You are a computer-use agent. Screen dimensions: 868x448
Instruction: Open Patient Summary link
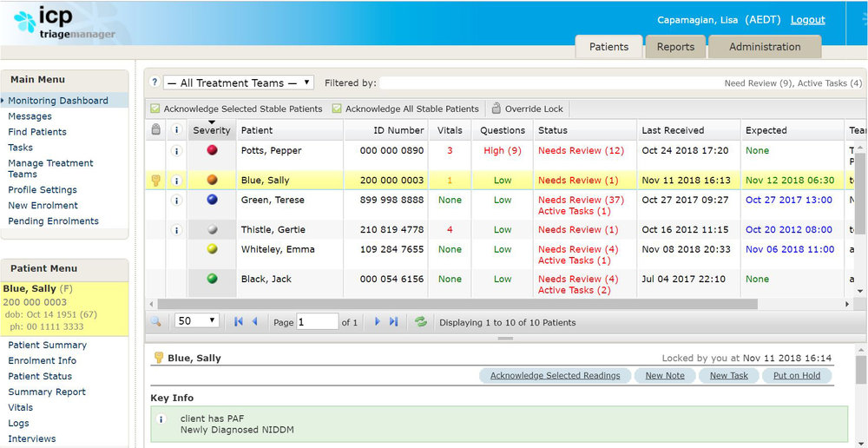(47, 345)
